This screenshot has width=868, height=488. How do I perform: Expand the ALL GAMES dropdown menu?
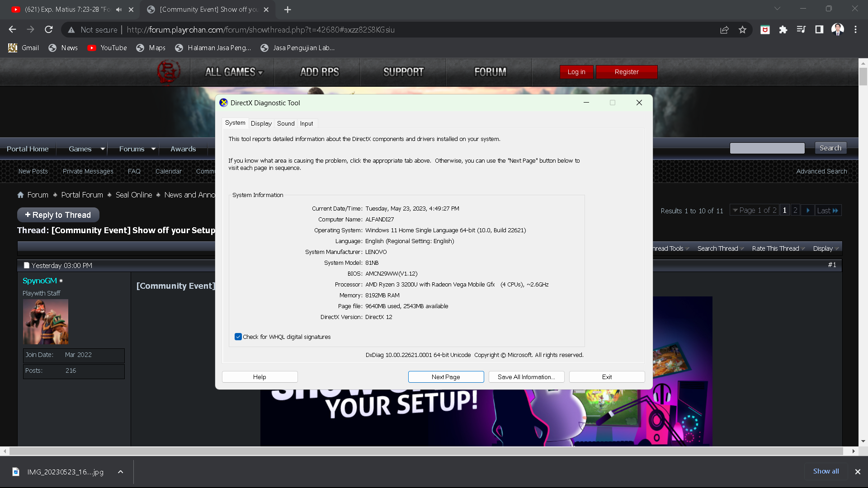(234, 72)
